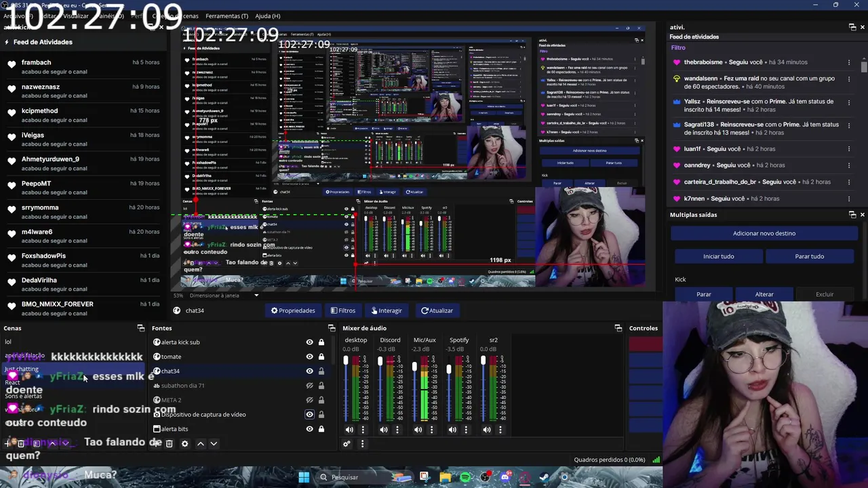Open advanced audio properties gear in mixer
Image resolution: width=868 pixels, height=488 pixels.
point(347,444)
